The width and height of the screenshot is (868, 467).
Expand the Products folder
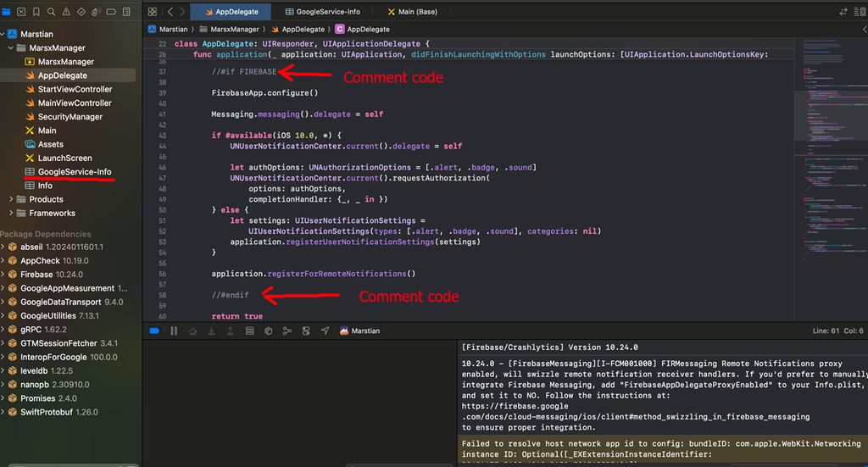(10, 199)
